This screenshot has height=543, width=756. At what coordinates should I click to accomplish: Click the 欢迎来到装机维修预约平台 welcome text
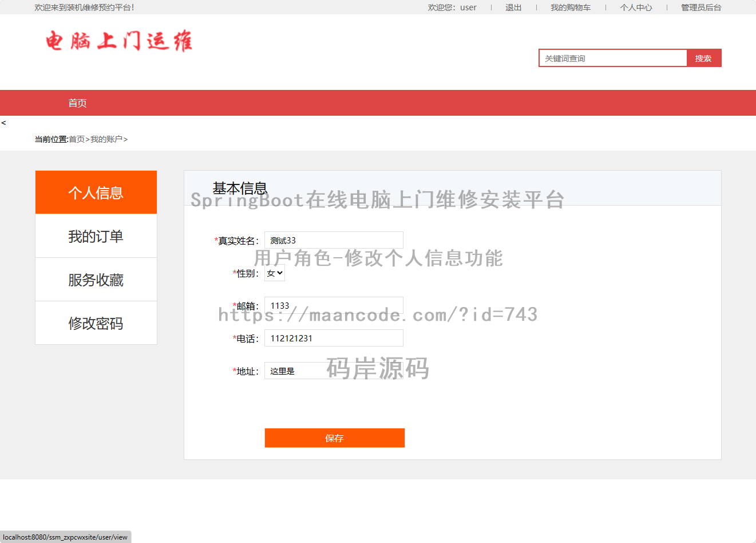coord(84,7)
